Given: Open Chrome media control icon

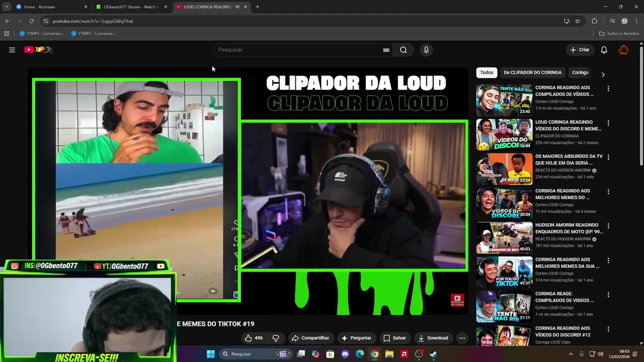Looking at the screenshot, I should [x=612, y=21].
